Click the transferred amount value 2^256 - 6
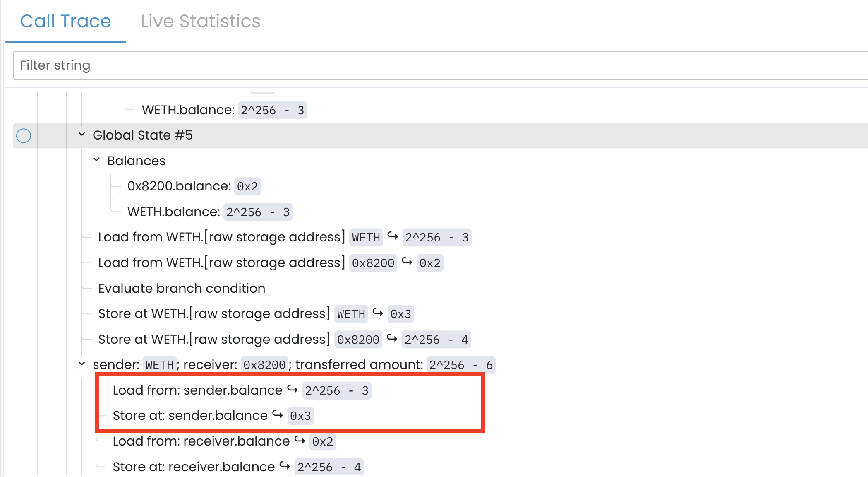Screen dimensions: 868x477 (x=460, y=365)
